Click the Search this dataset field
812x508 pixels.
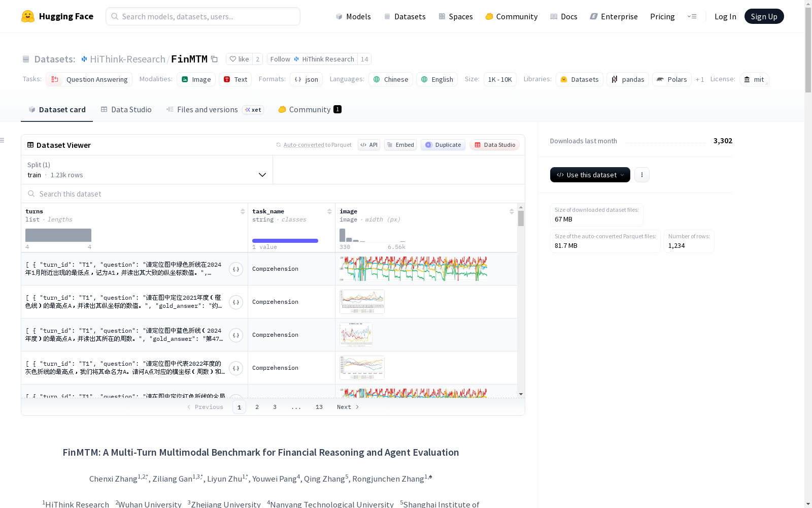tap(273, 194)
